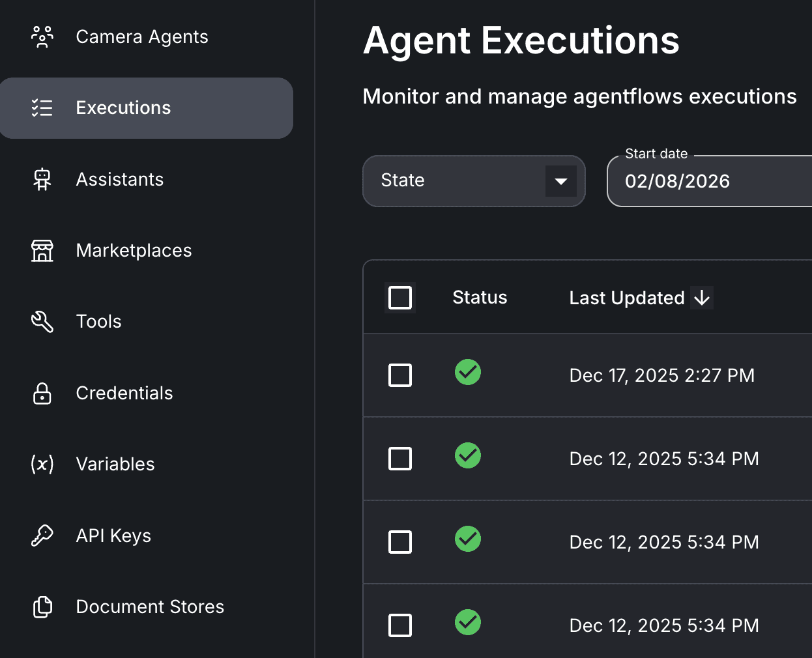
Task: Click the State dropdown arrow
Action: pos(561,180)
